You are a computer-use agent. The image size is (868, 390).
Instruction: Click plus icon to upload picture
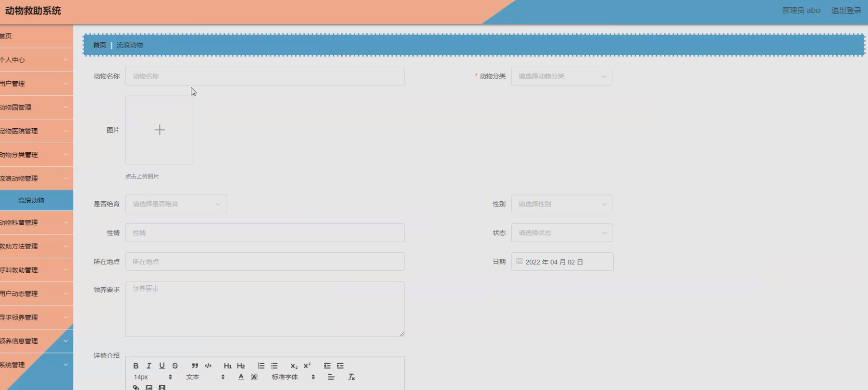160,130
